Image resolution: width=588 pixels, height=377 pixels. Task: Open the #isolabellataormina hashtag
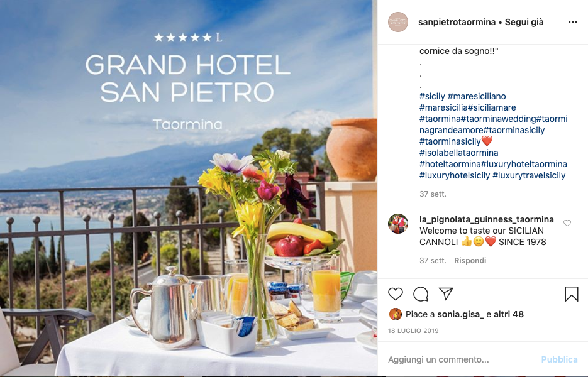(458, 153)
